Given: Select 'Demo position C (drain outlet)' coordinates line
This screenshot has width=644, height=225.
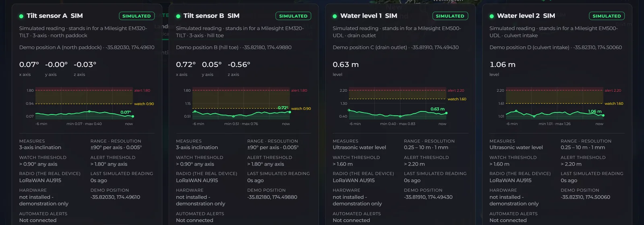Looking at the screenshot, I should (396, 47).
